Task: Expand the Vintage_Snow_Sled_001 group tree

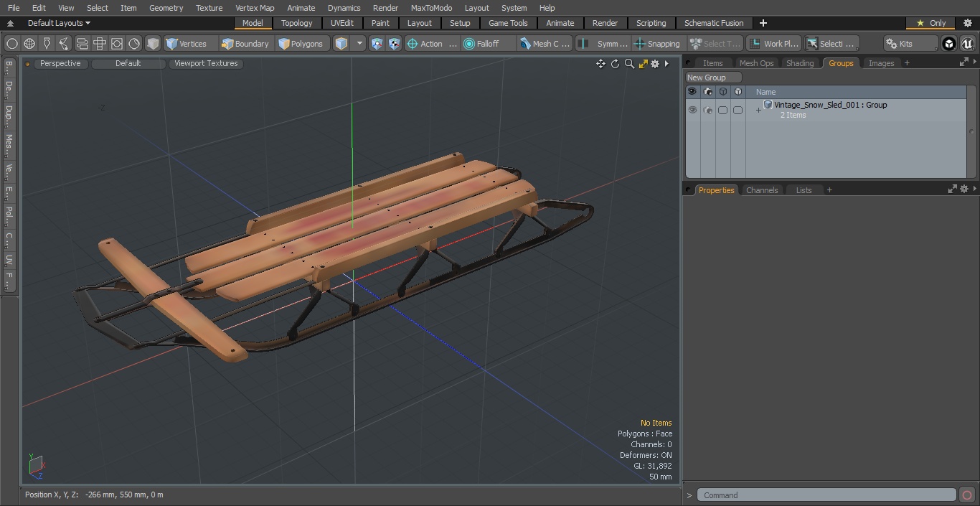Action: (x=758, y=110)
